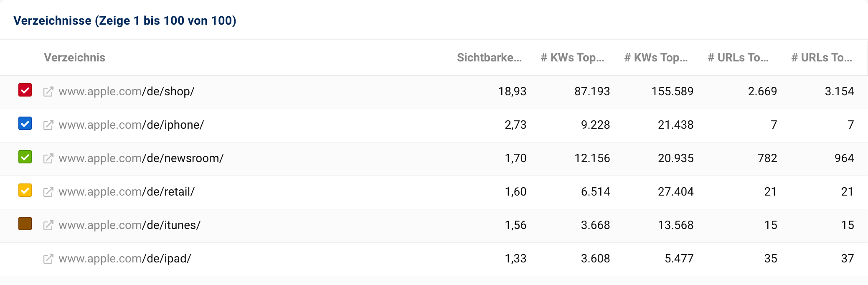Open external link icon for /de/iphone/
Screen dimensions: 868x285
[x=48, y=125]
